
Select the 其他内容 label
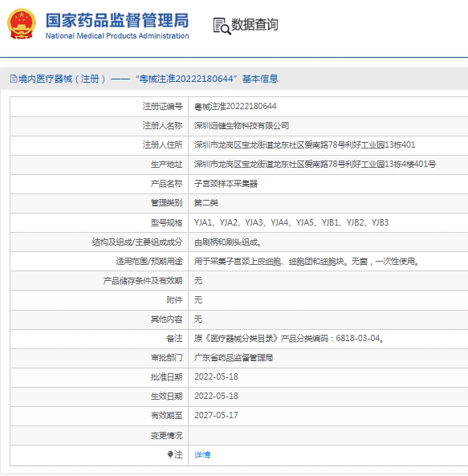tap(167, 319)
